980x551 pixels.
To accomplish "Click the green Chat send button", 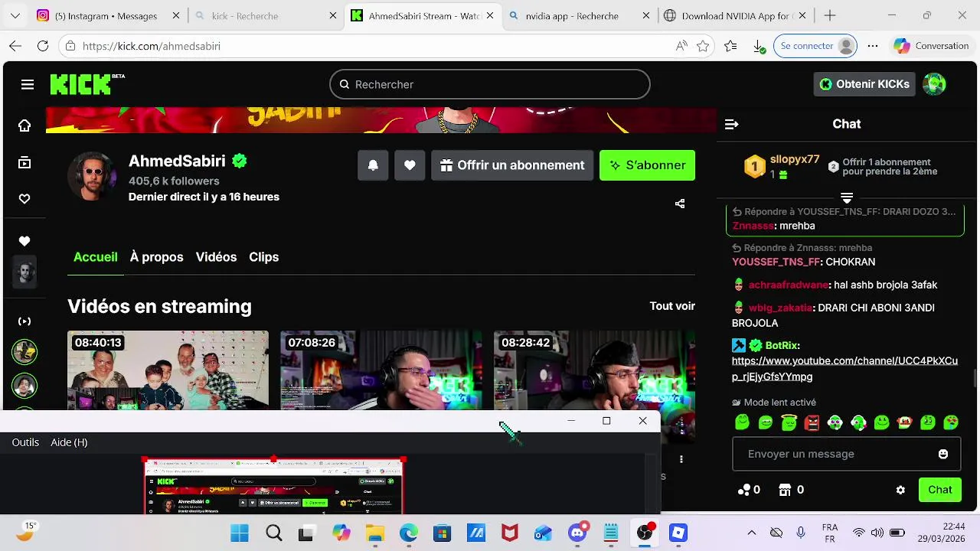I will (x=940, y=490).
